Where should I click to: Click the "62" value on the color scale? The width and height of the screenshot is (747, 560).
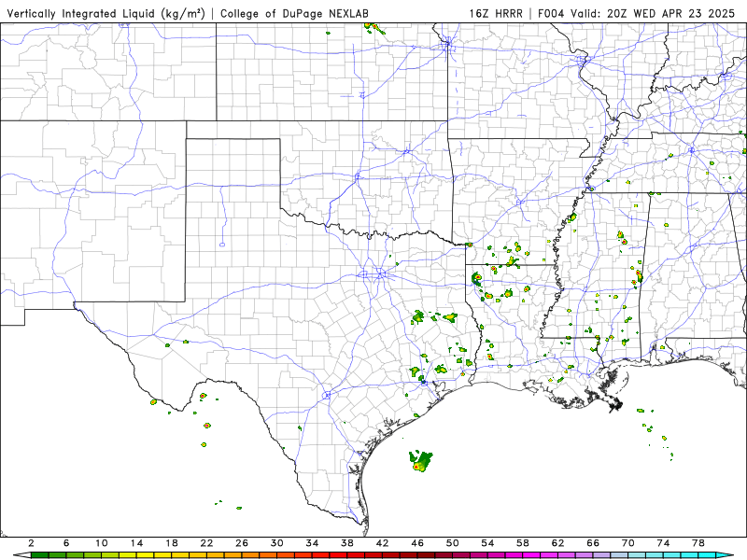click(557, 543)
